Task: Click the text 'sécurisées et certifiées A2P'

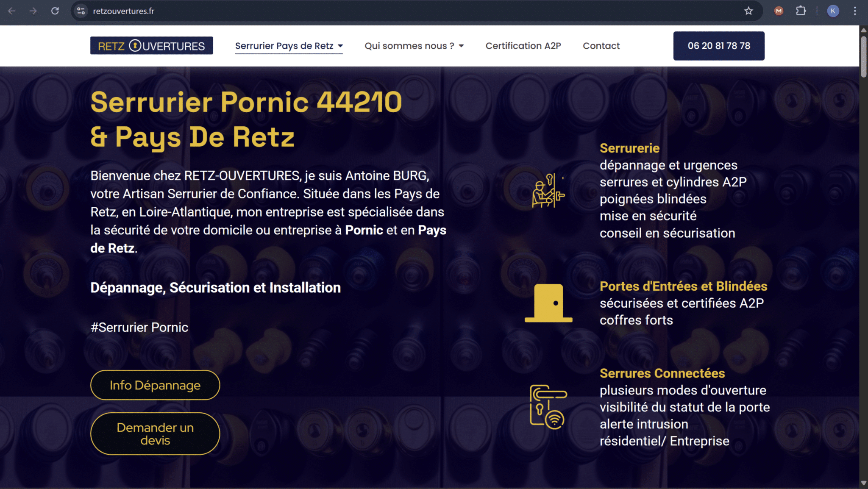Action: point(682,303)
